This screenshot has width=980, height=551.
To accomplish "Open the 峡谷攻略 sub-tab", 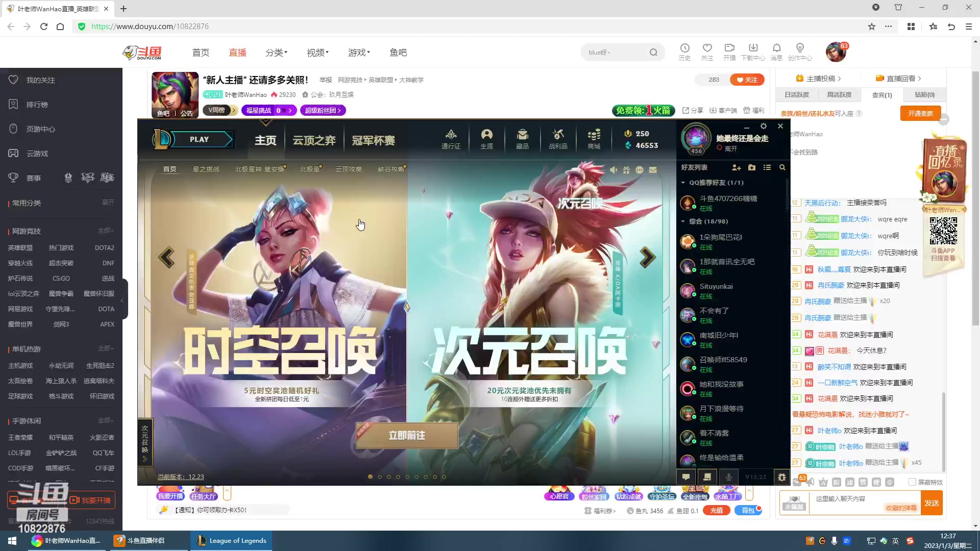I will 391,169.
